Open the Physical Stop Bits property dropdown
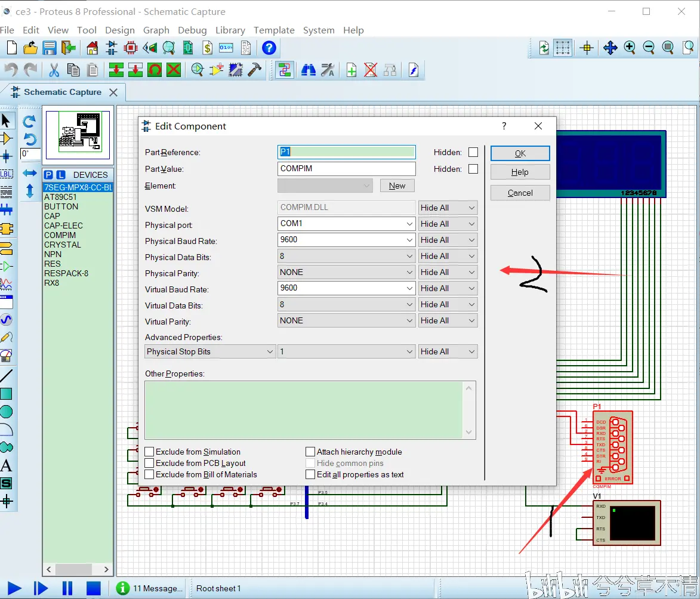 click(x=270, y=352)
